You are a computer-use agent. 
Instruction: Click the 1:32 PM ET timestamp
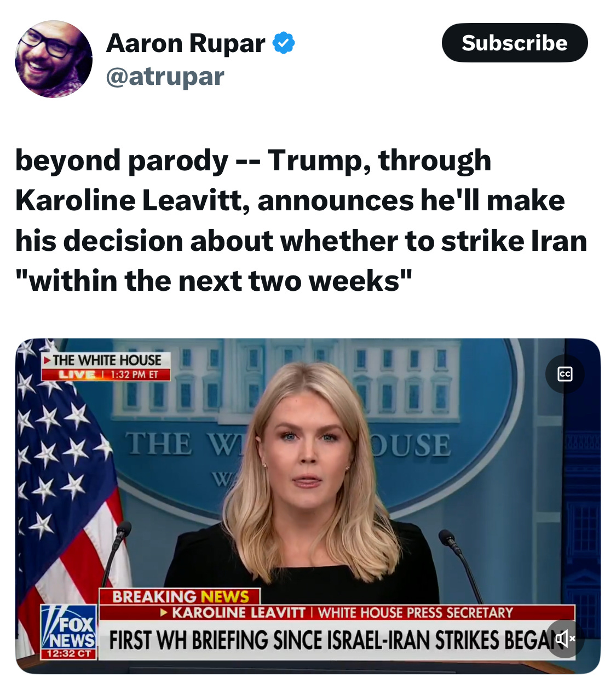click(x=134, y=375)
